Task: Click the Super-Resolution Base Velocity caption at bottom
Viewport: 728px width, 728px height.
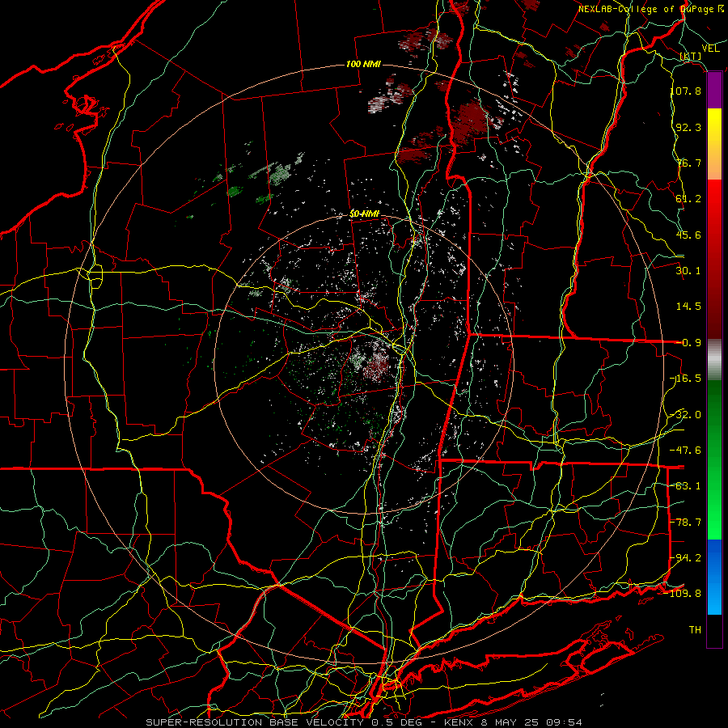Action: (363, 722)
